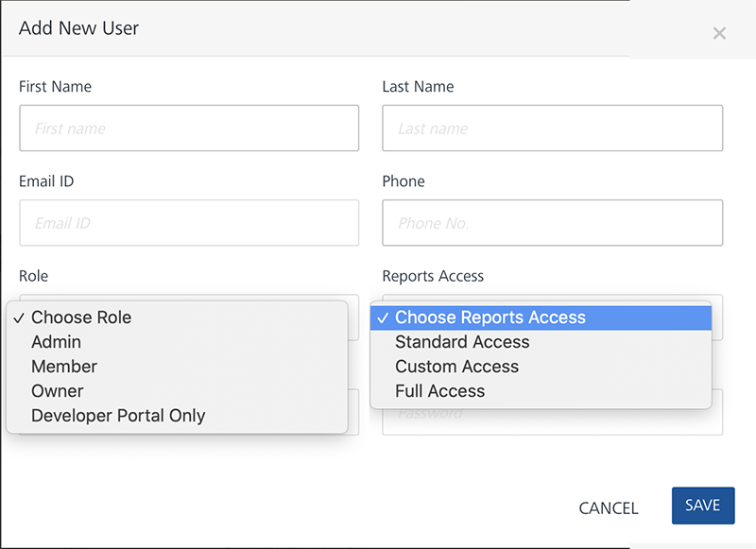Close the Add New User dialog
Viewport: 756px width, 549px height.
coord(719,34)
